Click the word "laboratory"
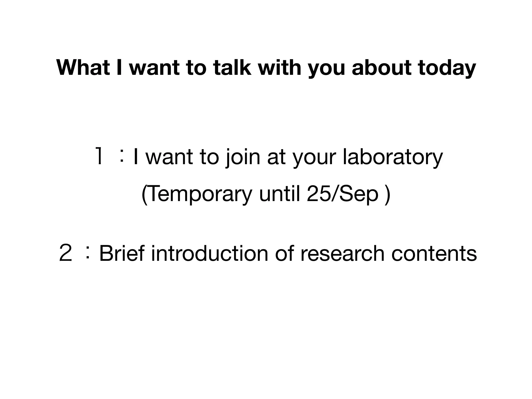The width and height of the screenshot is (532, 399). click(x=393, y=157)
